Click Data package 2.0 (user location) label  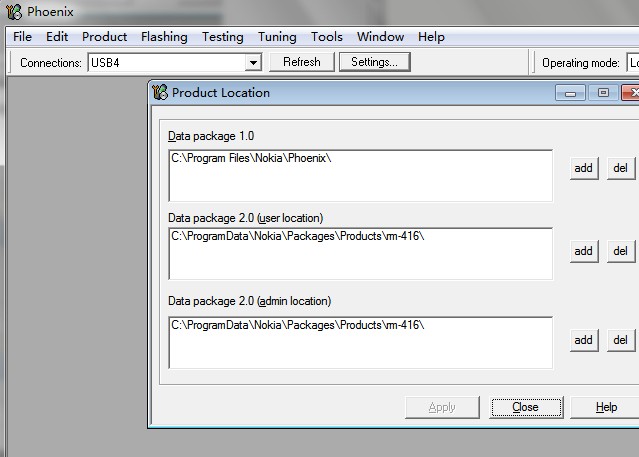click(246, 218)
